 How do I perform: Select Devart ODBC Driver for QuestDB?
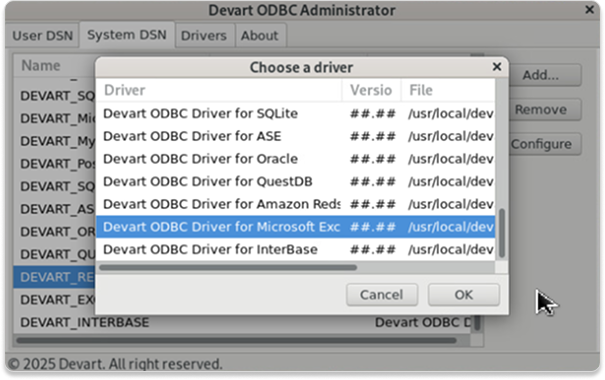click(296, 181)
